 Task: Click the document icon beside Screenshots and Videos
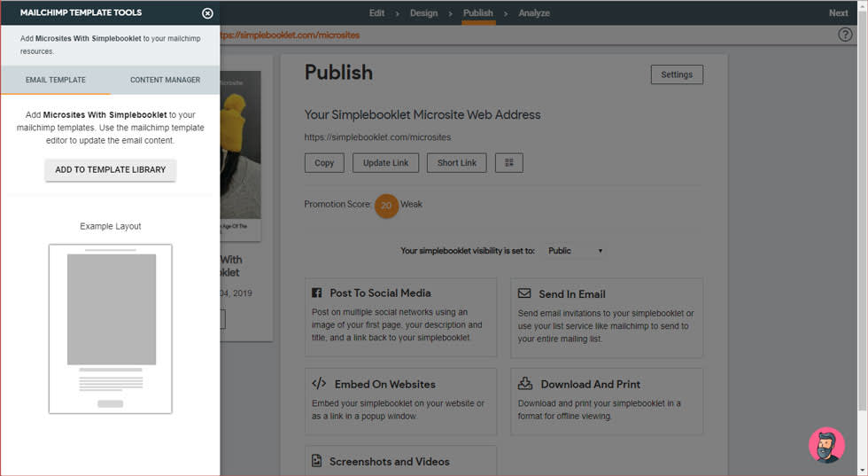pos(317,460)
